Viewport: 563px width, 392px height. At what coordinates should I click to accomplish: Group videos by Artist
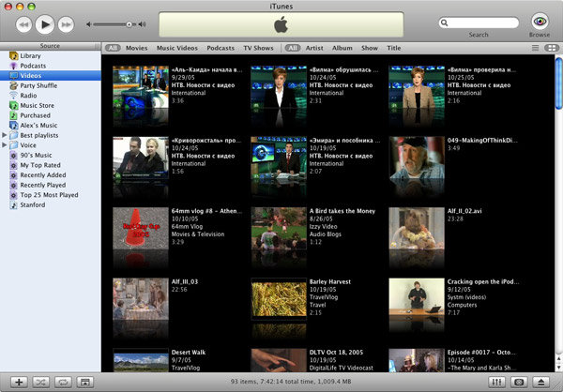314,48
